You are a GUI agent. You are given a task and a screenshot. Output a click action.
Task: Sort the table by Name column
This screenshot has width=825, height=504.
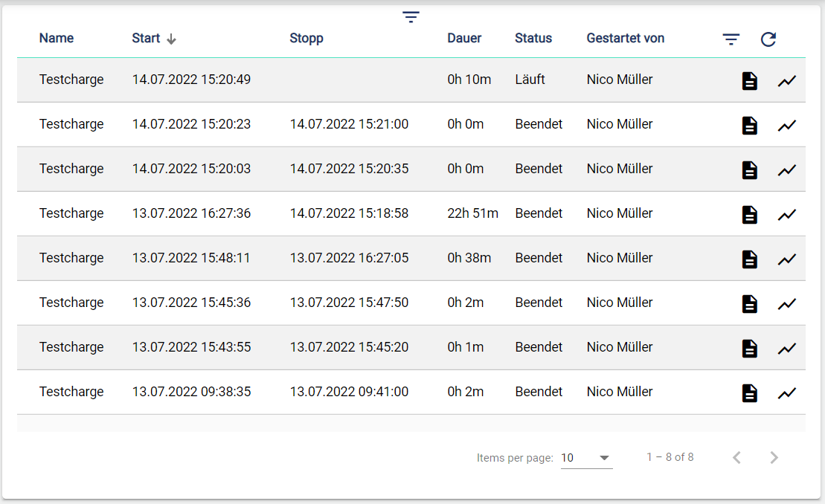coord(57,39)
